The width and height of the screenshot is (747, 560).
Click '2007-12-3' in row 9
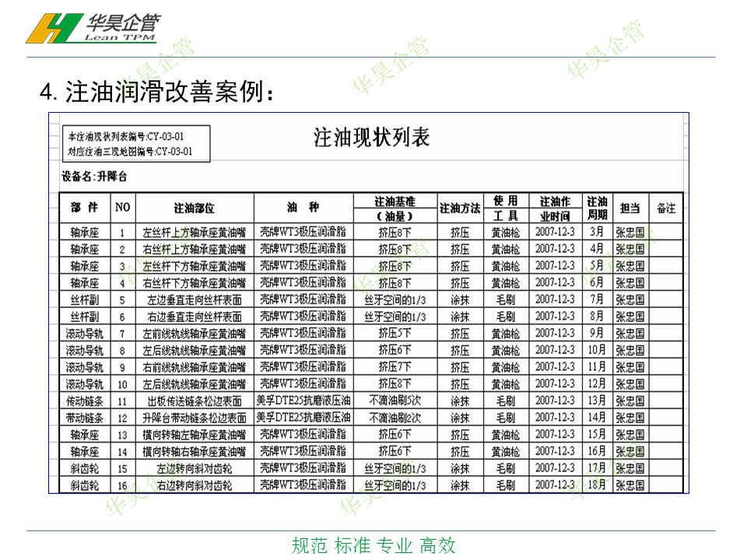click(555, 366)
